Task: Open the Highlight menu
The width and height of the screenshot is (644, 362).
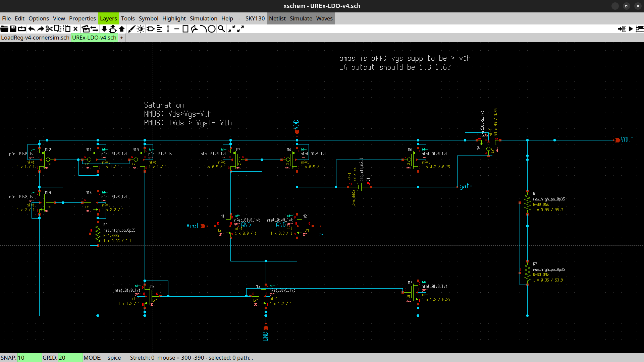Action: (174, 18)
